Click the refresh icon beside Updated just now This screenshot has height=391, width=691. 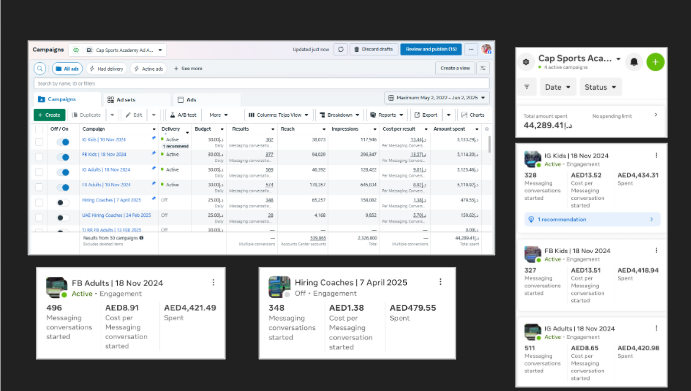click(x=341, y=49)
